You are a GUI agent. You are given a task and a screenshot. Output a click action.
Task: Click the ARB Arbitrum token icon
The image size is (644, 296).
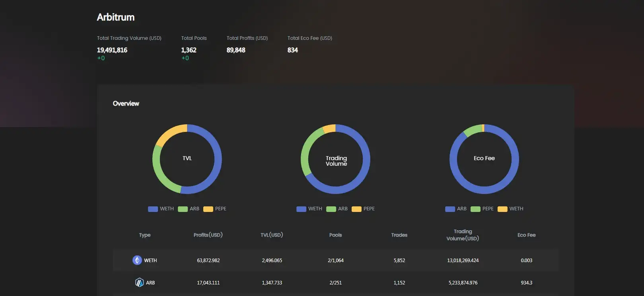coord(139,282)
